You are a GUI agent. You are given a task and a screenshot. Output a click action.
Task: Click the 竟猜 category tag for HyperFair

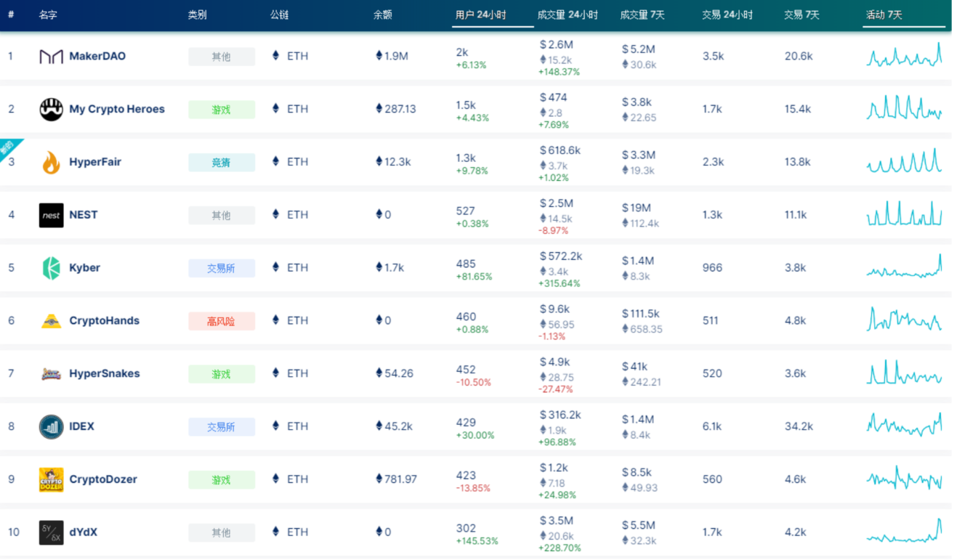point(222,163)
